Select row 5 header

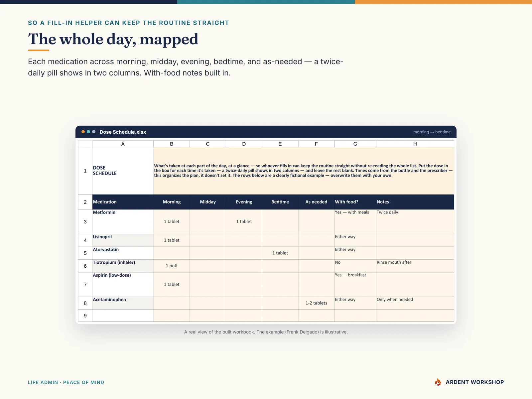click(x=85, y=253)
